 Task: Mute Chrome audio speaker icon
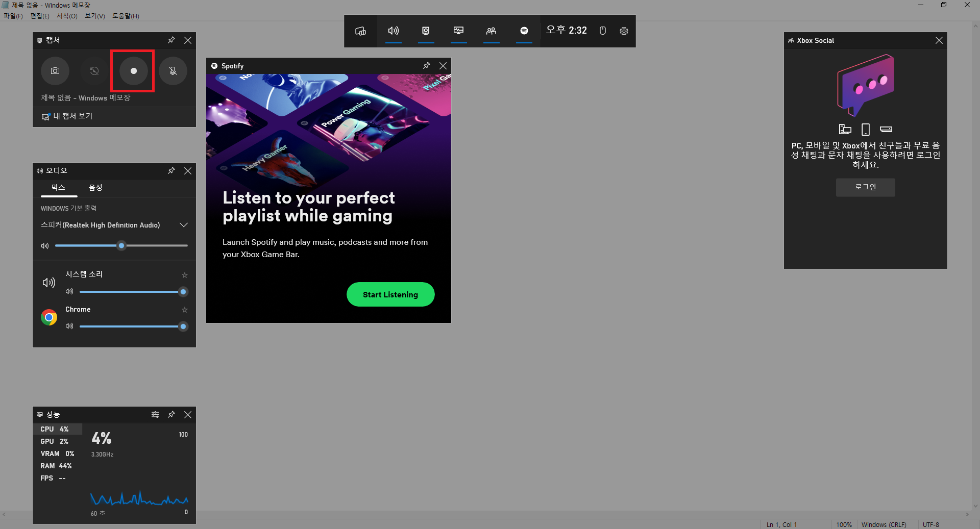69,326
